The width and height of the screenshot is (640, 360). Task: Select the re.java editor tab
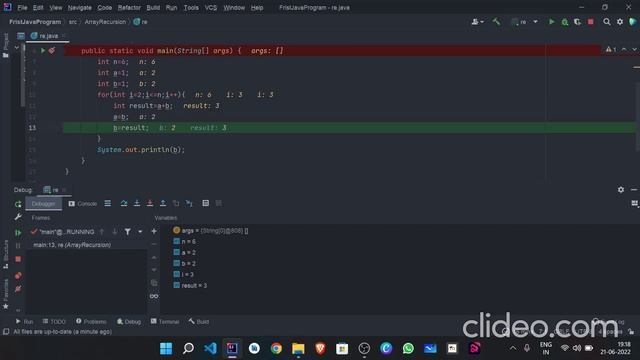click(47, 36)
